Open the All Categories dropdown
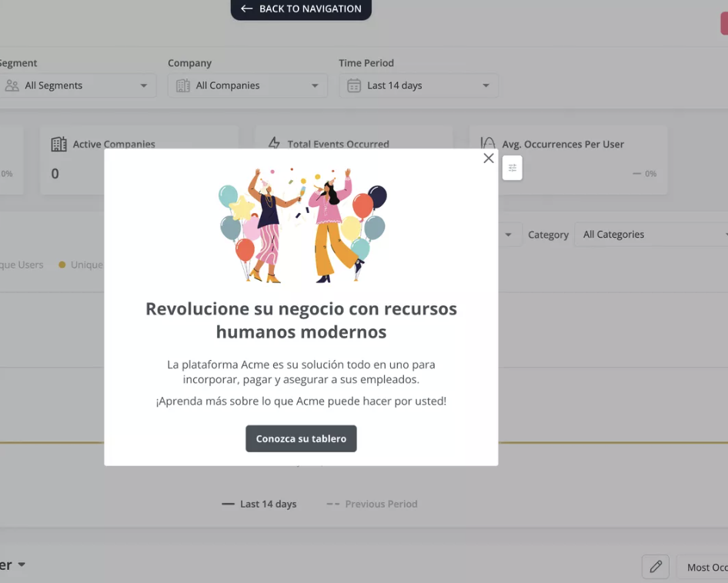 651,235
